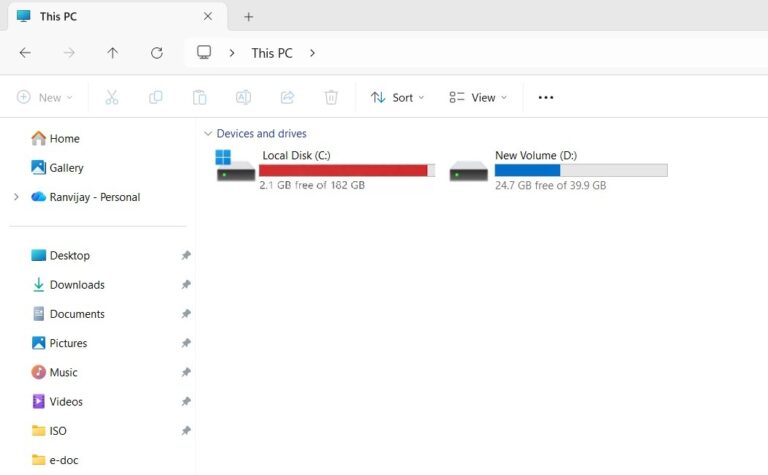768x475 pixels.
Task: Open the e-doc folder in sidebar
Action: point(54,460)
